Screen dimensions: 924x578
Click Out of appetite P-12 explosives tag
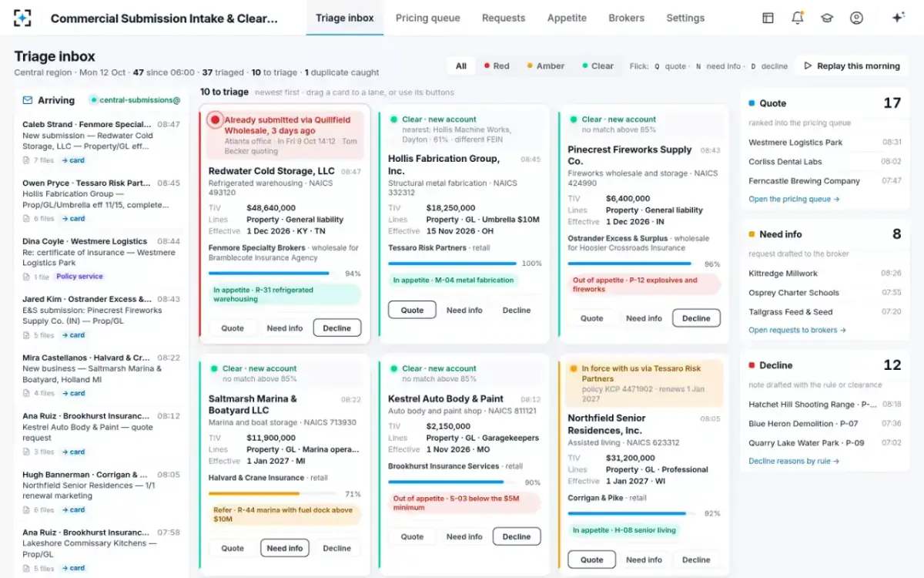coord(644,284)
